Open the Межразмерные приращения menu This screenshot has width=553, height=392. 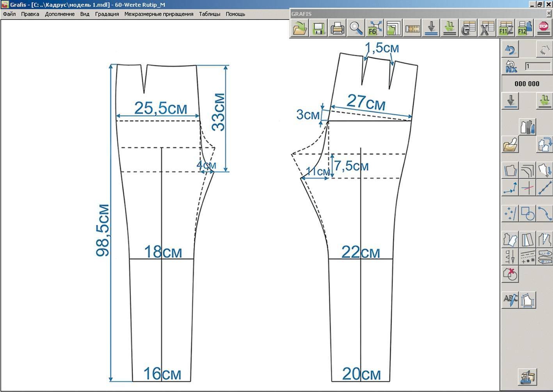click(x=159, y=14)
